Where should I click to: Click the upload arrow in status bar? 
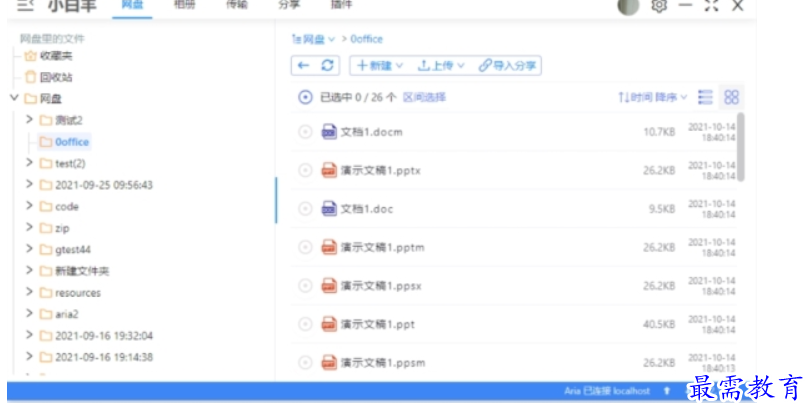tap(667, 391)
